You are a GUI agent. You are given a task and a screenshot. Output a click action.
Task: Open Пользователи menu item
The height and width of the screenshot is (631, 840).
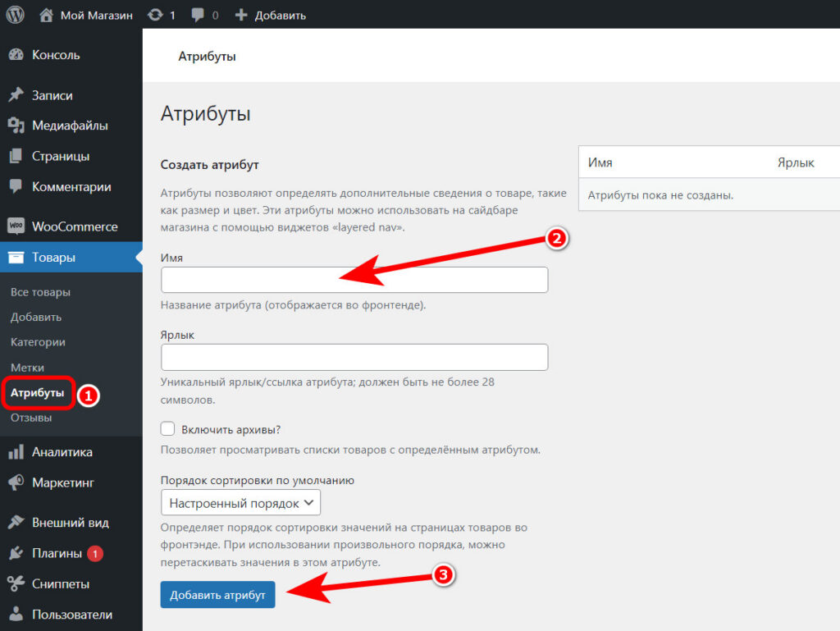72,615
